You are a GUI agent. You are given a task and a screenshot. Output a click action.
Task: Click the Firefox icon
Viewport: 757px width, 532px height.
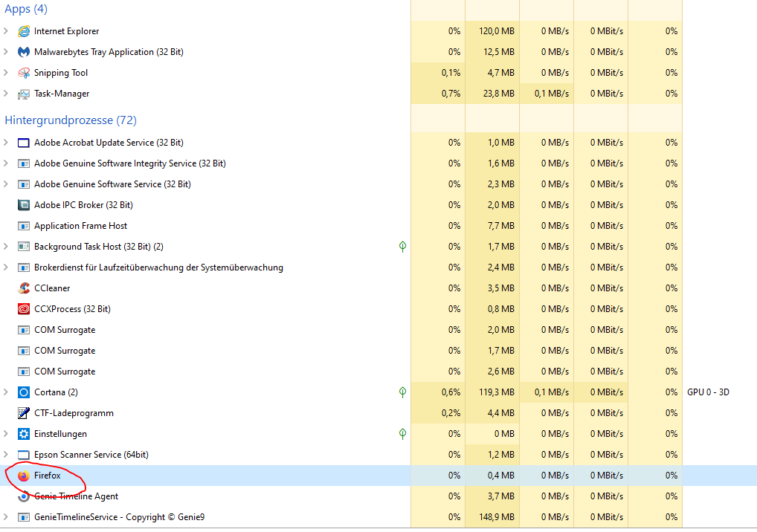click(24, 476)
